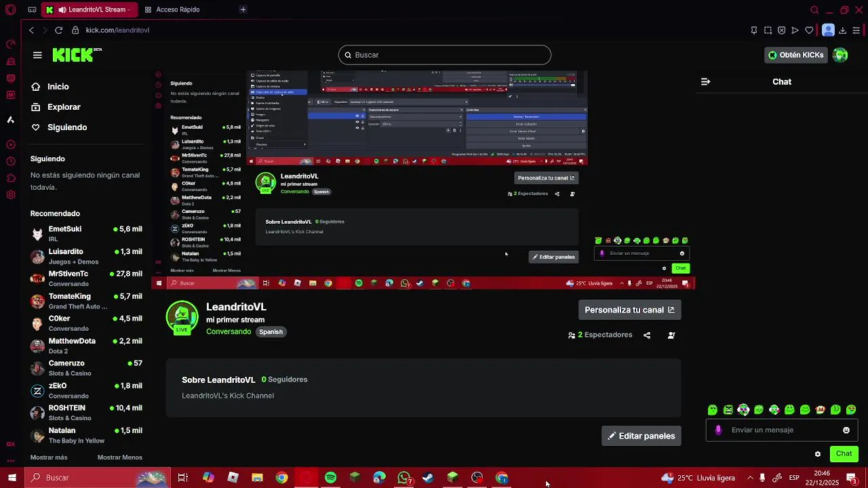
Task: Focus the Enviar un mensaje field
Action: pyautogui.click(x=782, y=430)
